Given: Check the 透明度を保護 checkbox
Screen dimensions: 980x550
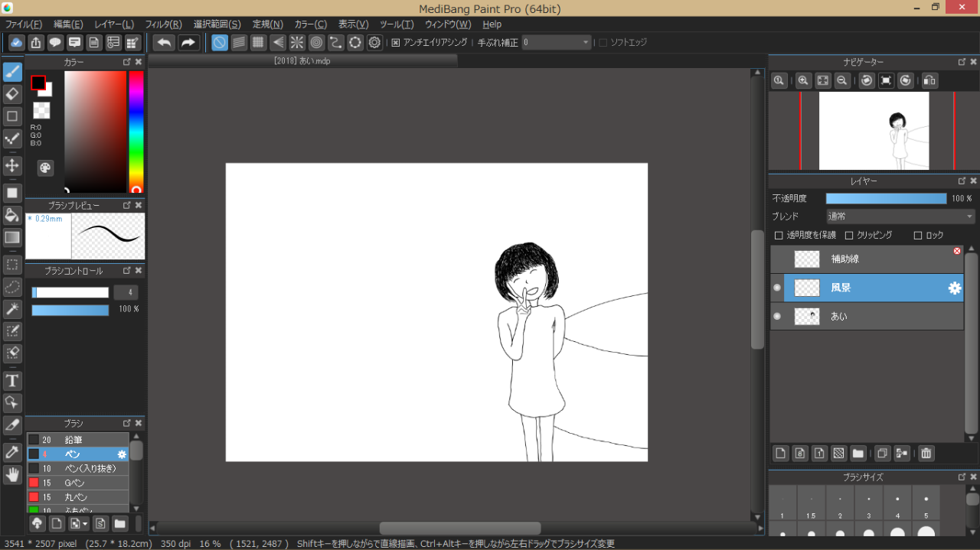Looking at the screenshot, I should [779, 236].
